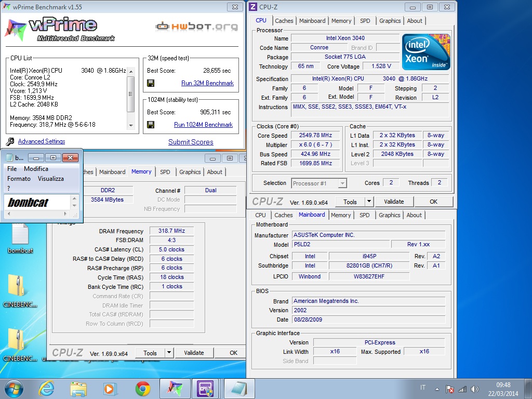Switch to the Notepad taskbar button
The image size is (532, 399).
click(x=239, y=389)
